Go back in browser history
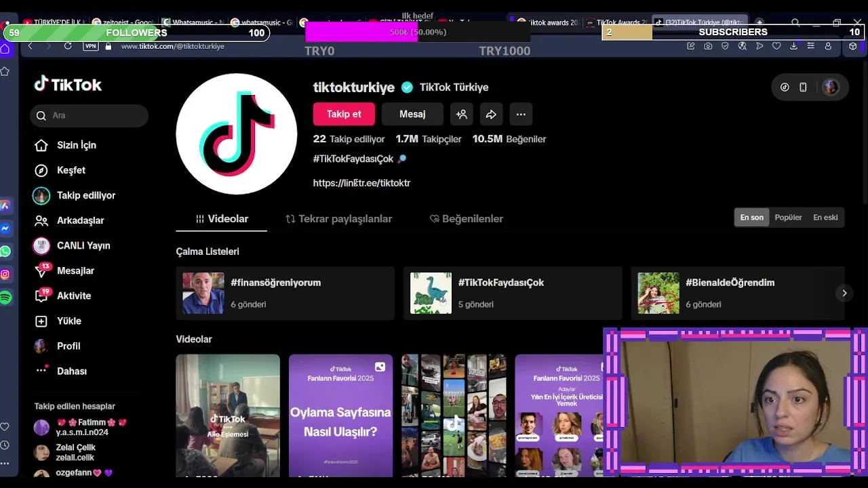The width and height of the screenshot is (868, 488). coord(30,46)
